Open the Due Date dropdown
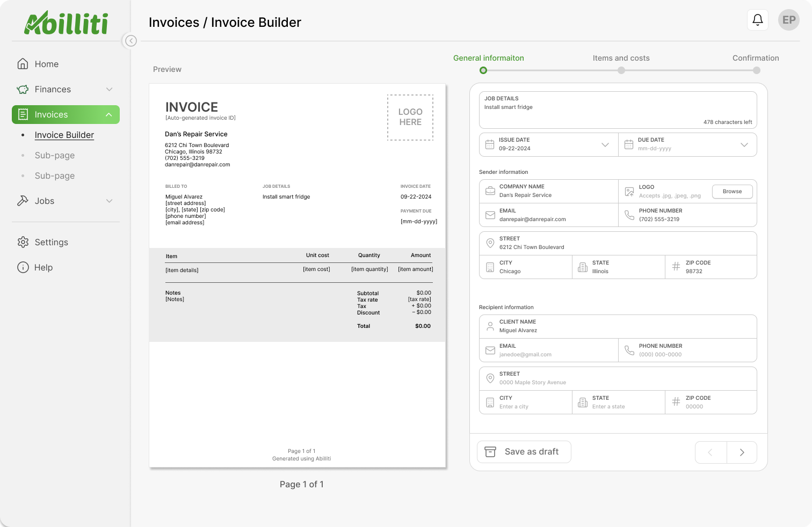812x527 pixels. pyautogui.click(x=744, y=144)
